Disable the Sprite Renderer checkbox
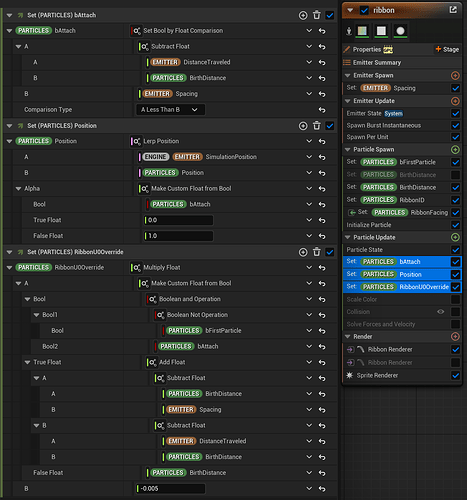Screen dimensions: 467x500 point(455,376)
